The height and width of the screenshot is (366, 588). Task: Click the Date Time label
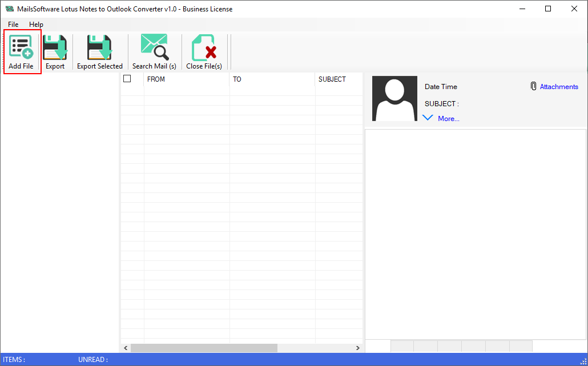[x=441, y=87]
